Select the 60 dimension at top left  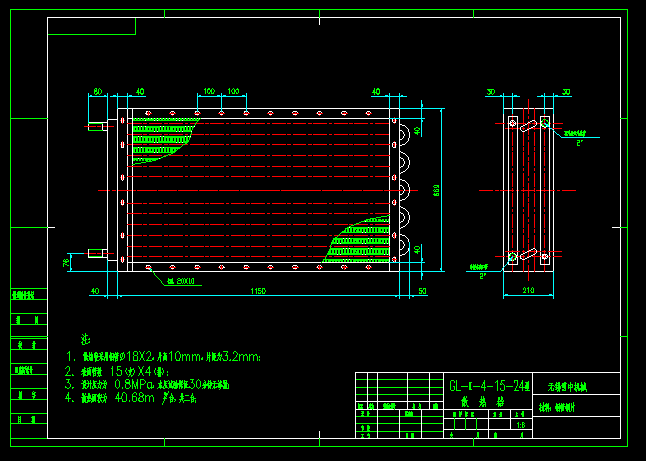point(97,92)
